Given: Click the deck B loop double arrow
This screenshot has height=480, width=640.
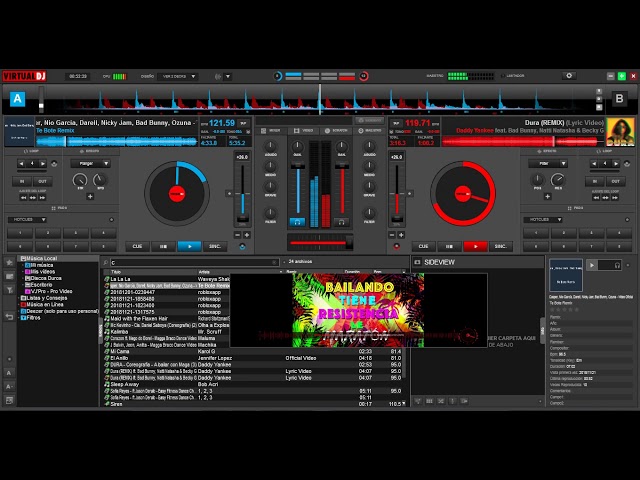Looking at the screenshot, I should click(x=615, y=164).
